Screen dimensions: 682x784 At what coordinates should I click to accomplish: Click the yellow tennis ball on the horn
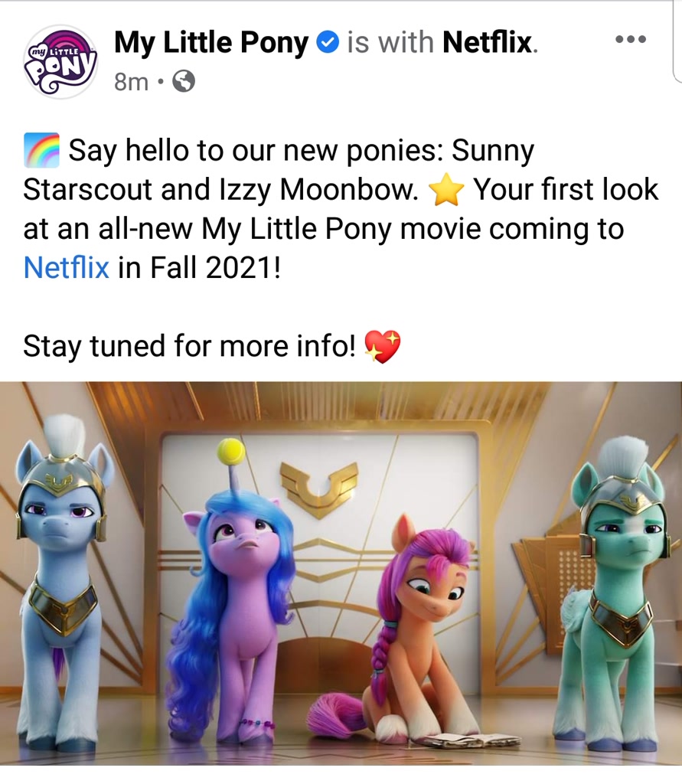(x=231, y=452)
